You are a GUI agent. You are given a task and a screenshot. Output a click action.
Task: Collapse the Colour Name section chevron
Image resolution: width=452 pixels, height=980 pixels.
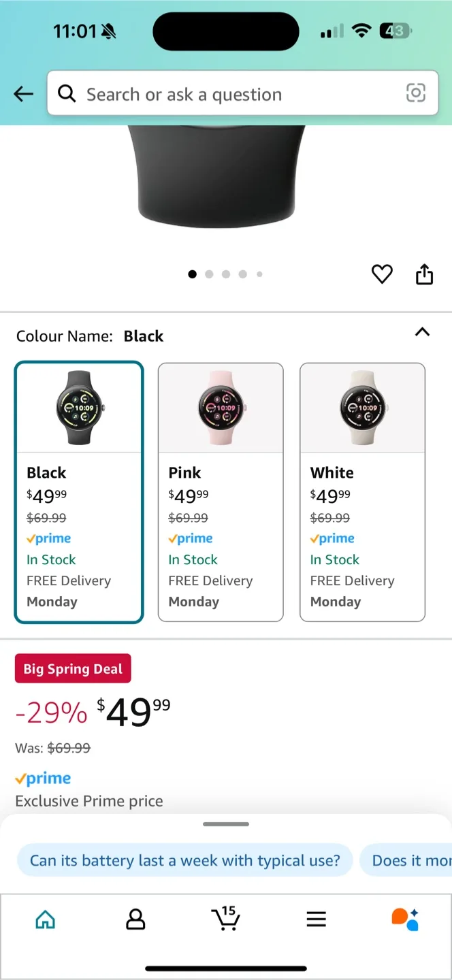[422, 333]
